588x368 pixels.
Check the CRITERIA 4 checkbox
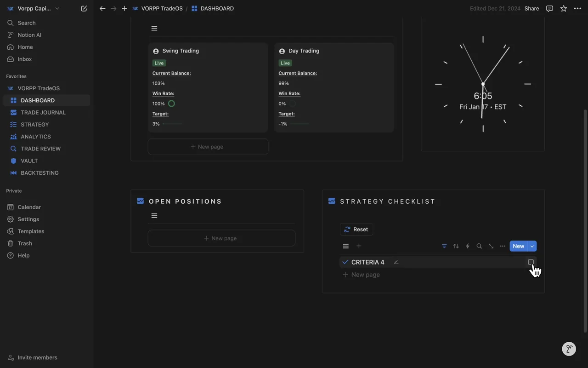pyautogui.click(x=531, y=262)
